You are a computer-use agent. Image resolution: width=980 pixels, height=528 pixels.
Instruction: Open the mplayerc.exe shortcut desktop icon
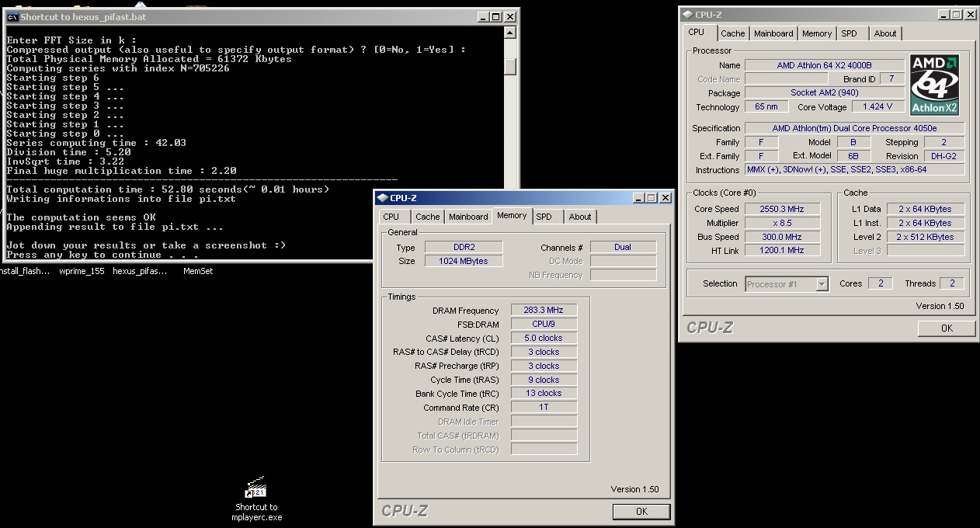point(256,498)
